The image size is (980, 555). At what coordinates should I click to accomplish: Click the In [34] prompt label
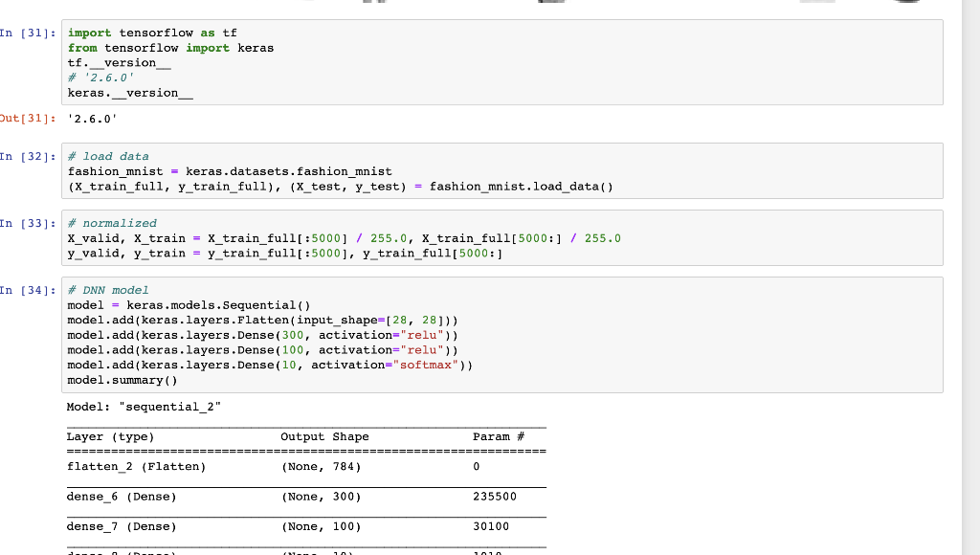click(x=24, y=290)
